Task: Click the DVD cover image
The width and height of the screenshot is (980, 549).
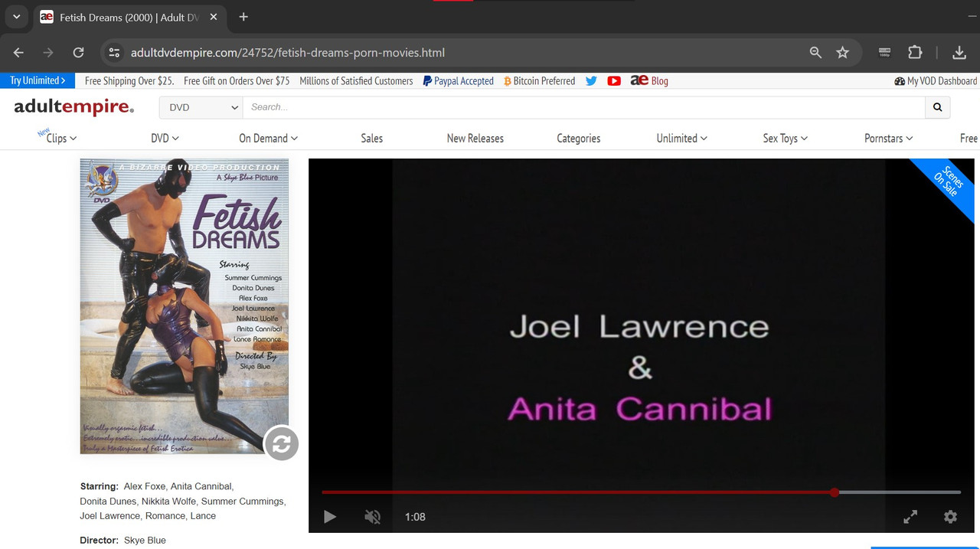Action: point(184,306)
